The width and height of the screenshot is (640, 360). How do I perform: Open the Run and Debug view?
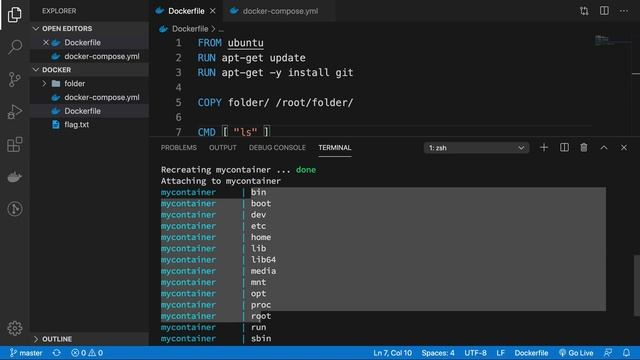[x=15, y=111]
